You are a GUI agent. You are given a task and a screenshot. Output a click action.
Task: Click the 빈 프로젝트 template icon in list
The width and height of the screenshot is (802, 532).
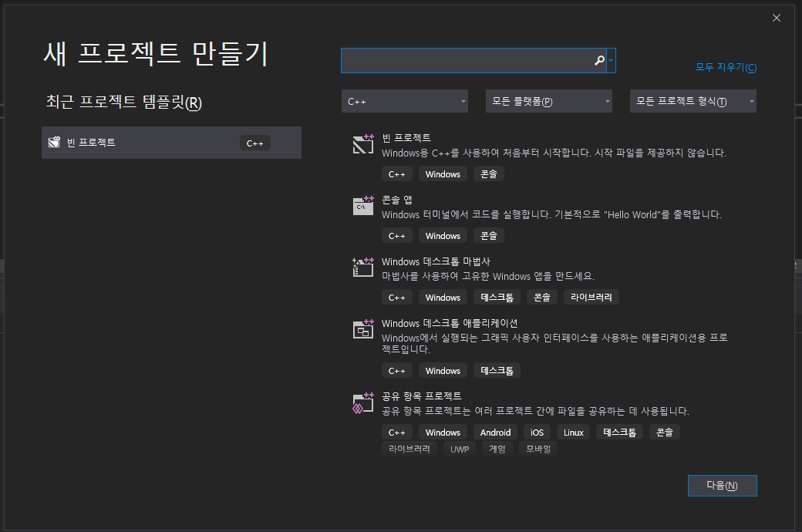[363, 143]
